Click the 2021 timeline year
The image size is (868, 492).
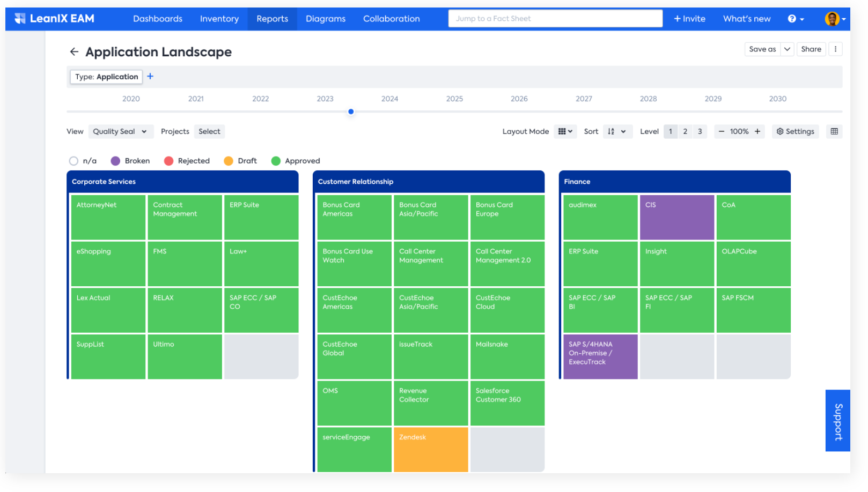tap(196, 99)
